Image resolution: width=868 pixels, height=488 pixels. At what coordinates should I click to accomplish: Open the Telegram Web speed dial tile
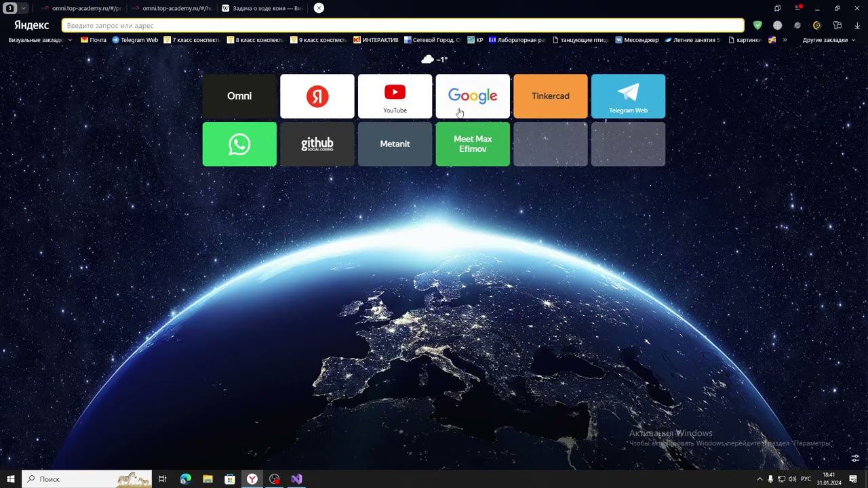(628, 96)
